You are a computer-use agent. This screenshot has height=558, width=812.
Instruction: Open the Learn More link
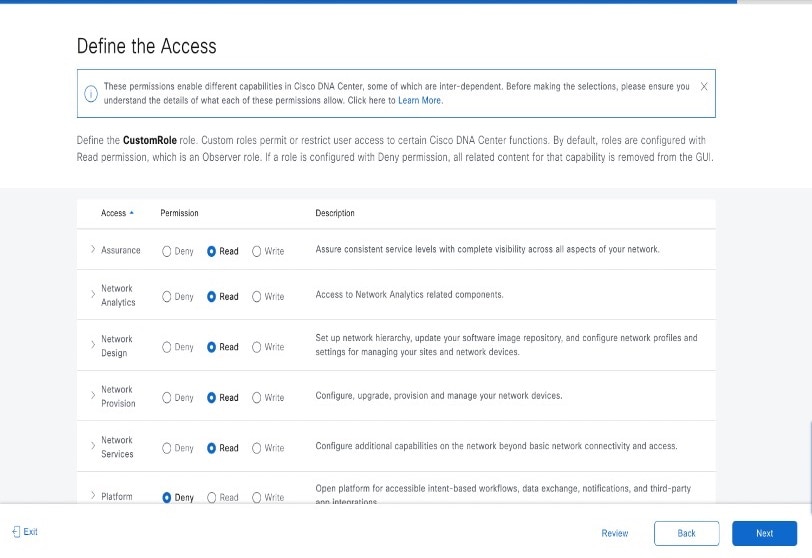click(x=419, y=100)
